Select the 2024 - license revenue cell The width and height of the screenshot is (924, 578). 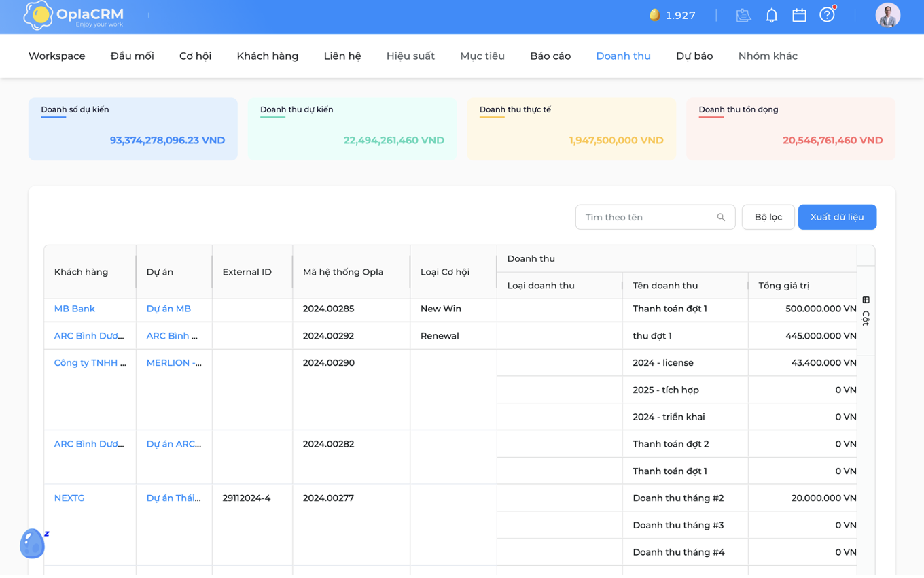pyautogui.click(x=685, y=363)
